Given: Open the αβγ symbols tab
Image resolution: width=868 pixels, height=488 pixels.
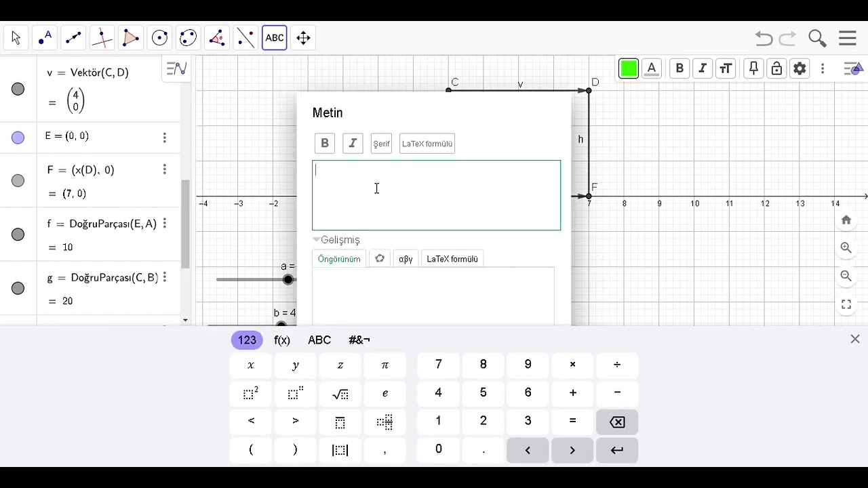Looking at the screenshot, I should pos(406,259).
